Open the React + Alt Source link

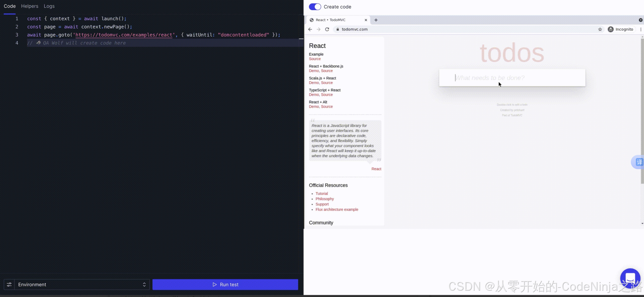pyautogui.click(x=327, y=107)
